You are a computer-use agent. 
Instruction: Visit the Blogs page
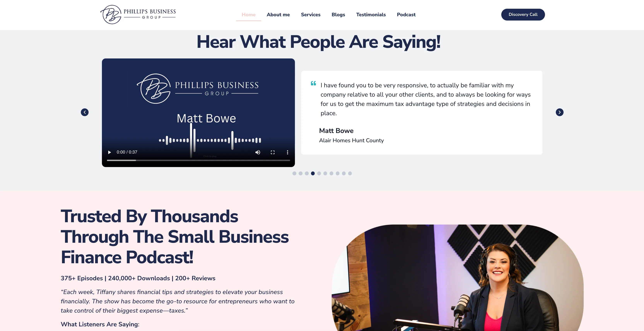[x=338, y=15]
